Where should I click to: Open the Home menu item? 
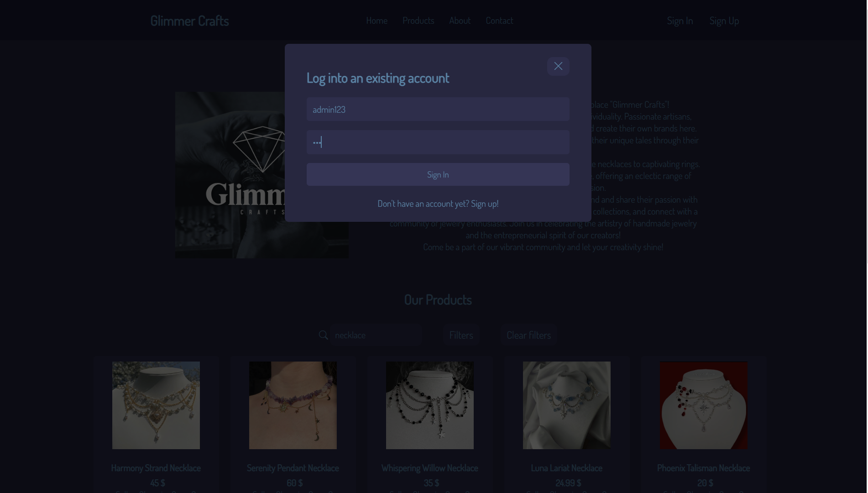click(376, 21)
